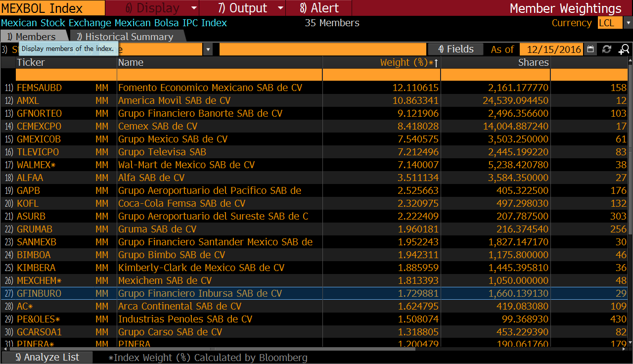The image size is (633, 364).
Task: Click the wide orange search field
Action: (x=322, y=49)
